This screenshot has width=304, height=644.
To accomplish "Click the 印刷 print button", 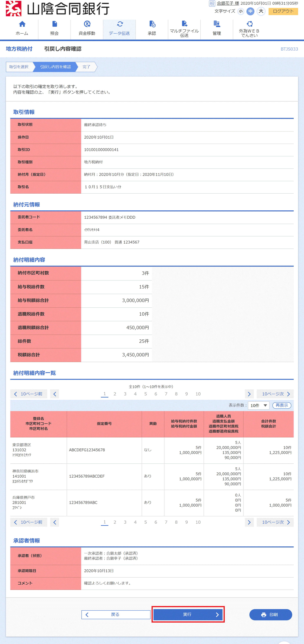I will coord(271,614).
